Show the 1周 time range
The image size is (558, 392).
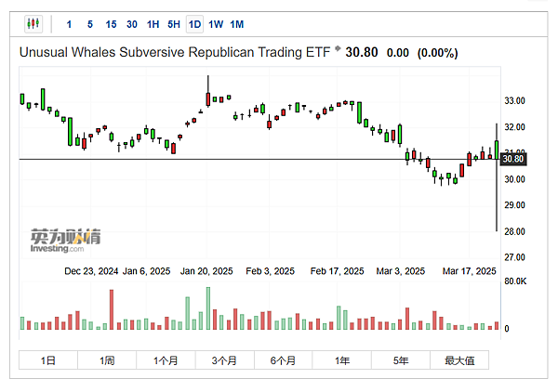(x=107, y=359)
